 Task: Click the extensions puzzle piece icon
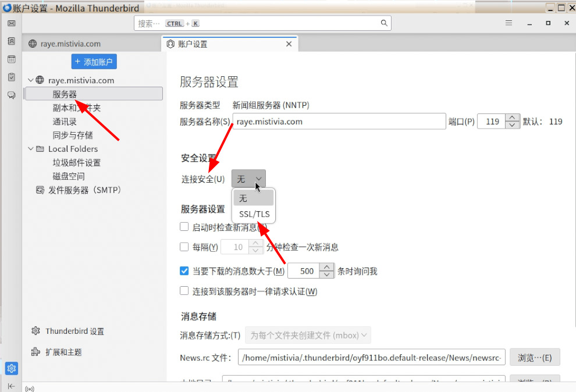coord(35,352)
